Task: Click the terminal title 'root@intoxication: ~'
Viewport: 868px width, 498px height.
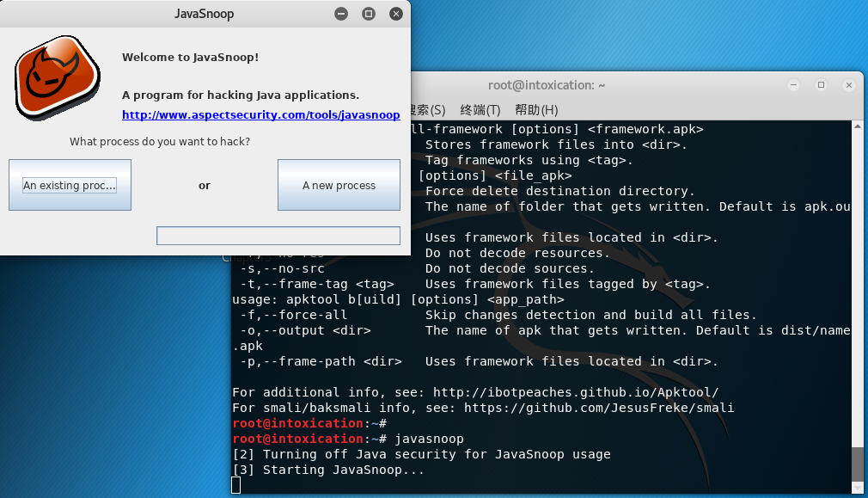Action: (547, 85)
